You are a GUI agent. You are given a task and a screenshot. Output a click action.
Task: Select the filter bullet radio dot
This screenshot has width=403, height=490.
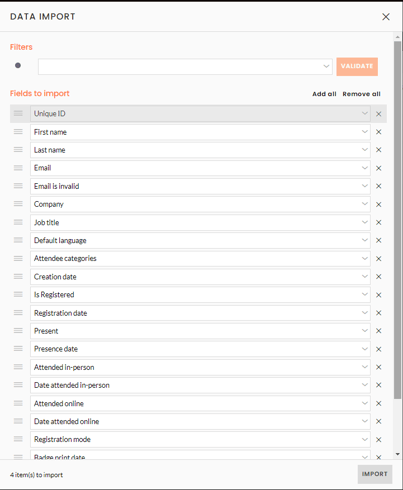18,65
